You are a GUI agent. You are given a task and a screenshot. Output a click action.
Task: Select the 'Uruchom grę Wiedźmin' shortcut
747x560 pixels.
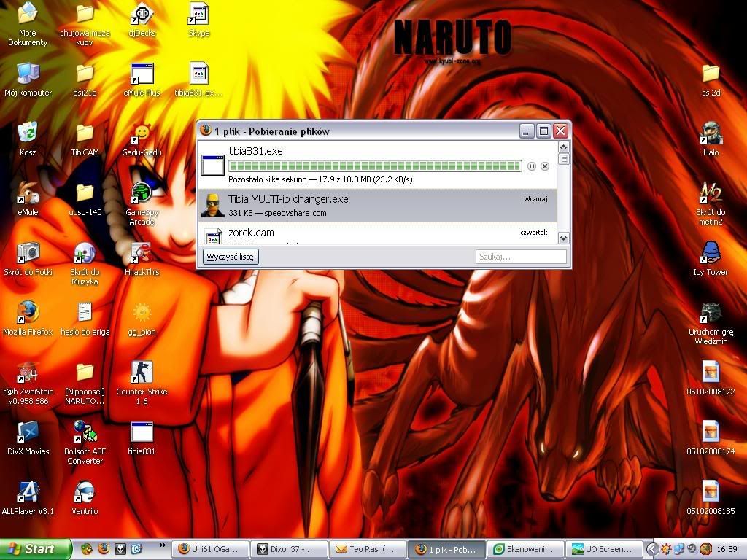711,324
